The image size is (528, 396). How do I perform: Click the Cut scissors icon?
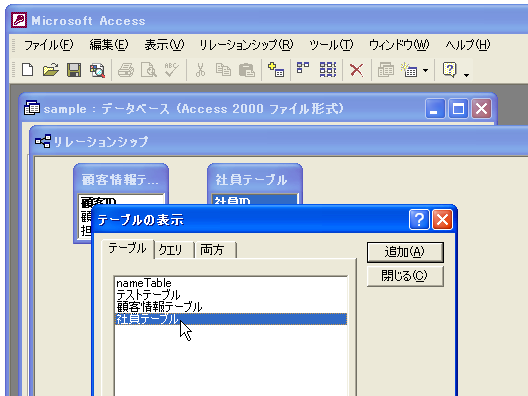pyautogui.click(x=200, y=70)
